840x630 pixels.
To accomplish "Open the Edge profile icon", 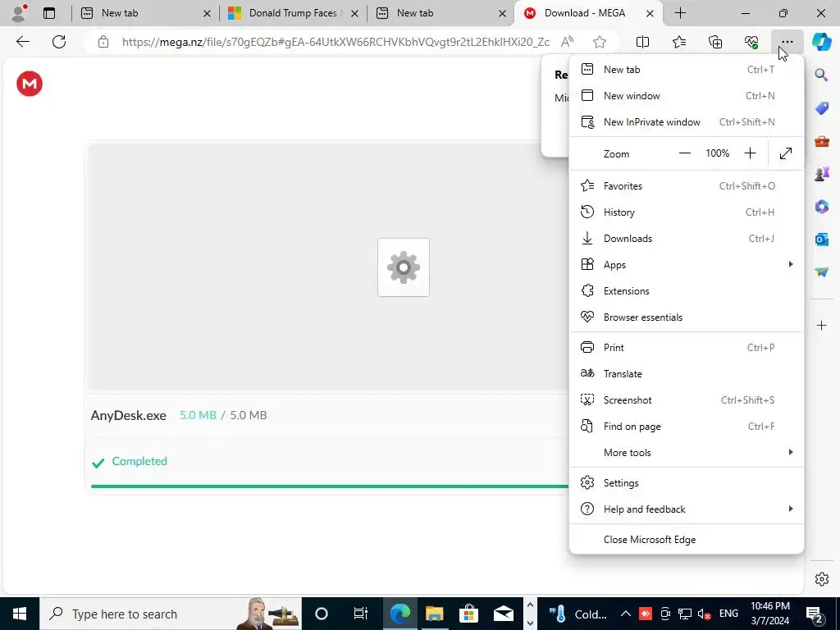I will [20, 13].
